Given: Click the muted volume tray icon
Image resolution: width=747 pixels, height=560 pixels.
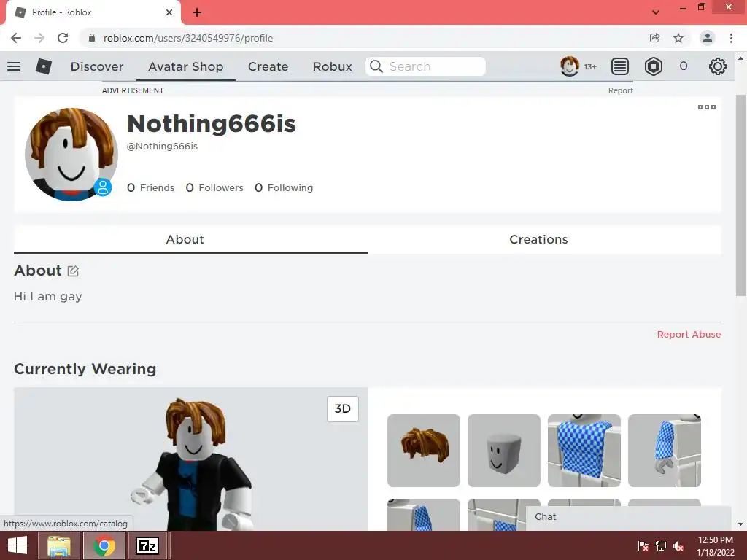Looking at the screenshot, I should point(678,546).
